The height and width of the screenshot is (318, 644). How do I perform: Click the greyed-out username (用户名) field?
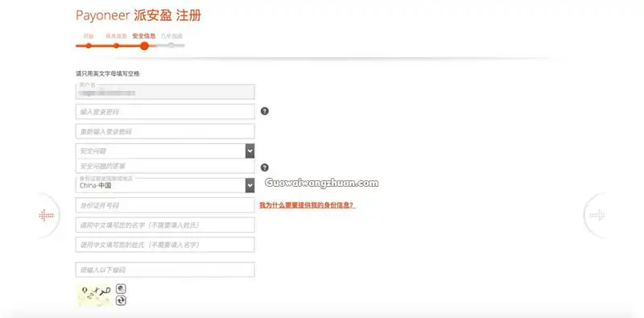165,92
